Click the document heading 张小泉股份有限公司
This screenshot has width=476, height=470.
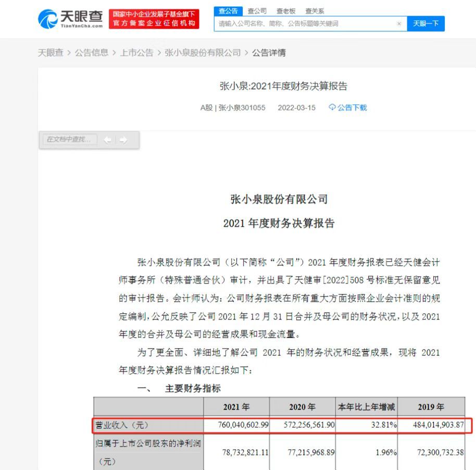(279, 199)
